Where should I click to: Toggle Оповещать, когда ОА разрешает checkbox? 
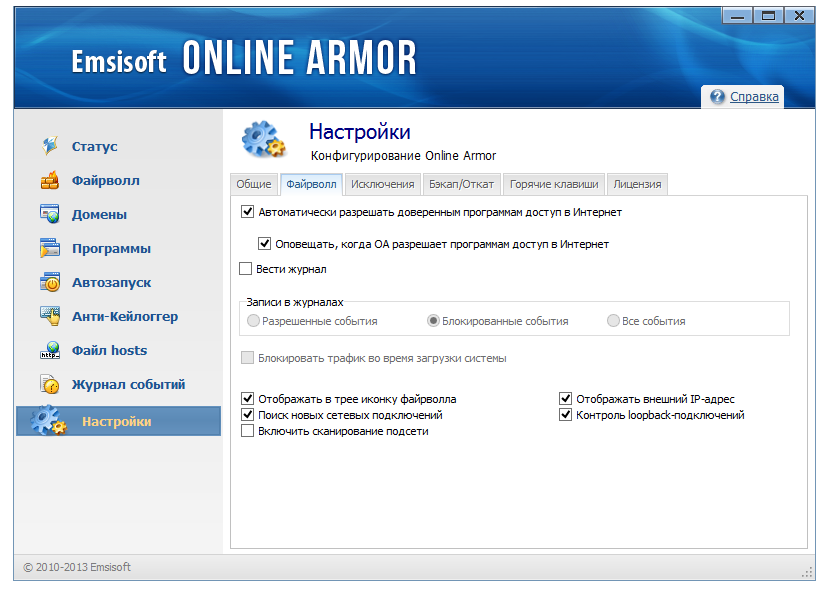pos(264,244)
